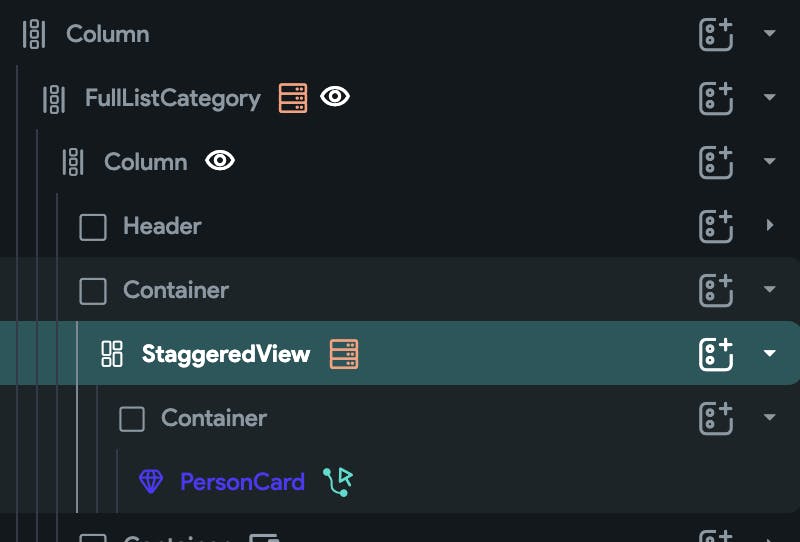The image size is (800, 542).
Task: Toggle visibility eye on FullListCategory
Action: coord(335,97)
